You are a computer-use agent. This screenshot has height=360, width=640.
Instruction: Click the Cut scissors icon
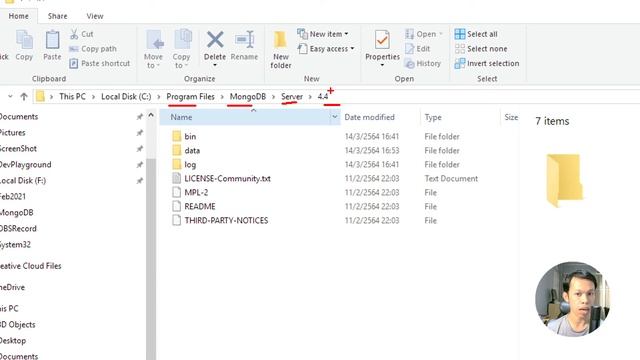(74, 34)
